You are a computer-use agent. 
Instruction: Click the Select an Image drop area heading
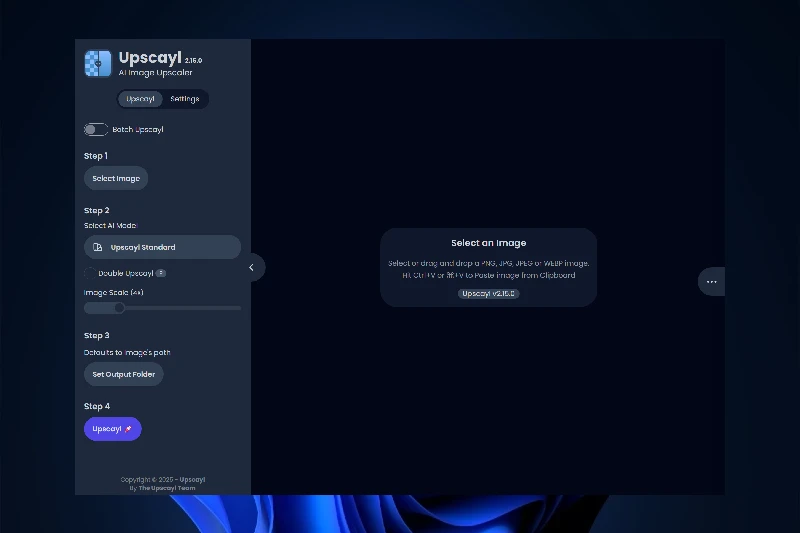pyautogui.click(x=488, y=243)
